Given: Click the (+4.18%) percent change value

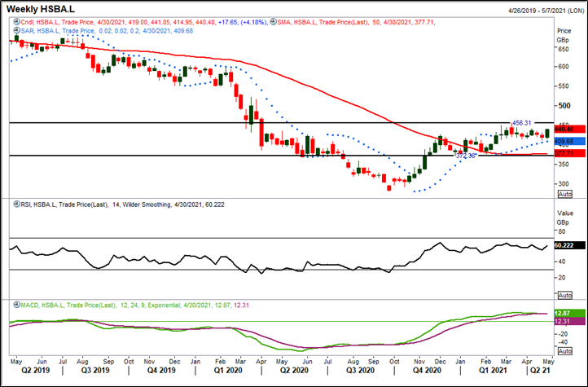Looking at the screenshot, I should point(252,23).
